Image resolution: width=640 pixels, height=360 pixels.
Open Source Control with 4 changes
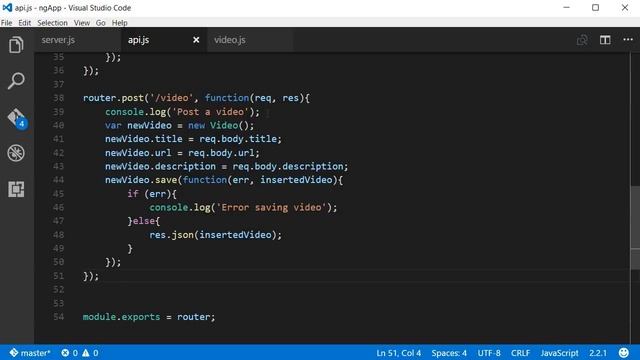pyautogui.click(x=17, y=118)
